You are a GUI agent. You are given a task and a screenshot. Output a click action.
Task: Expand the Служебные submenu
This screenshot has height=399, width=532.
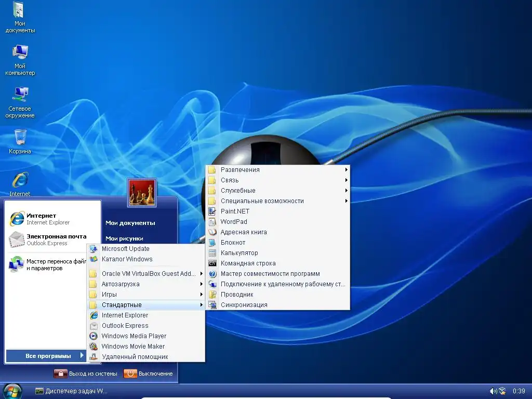pos(278,191)
